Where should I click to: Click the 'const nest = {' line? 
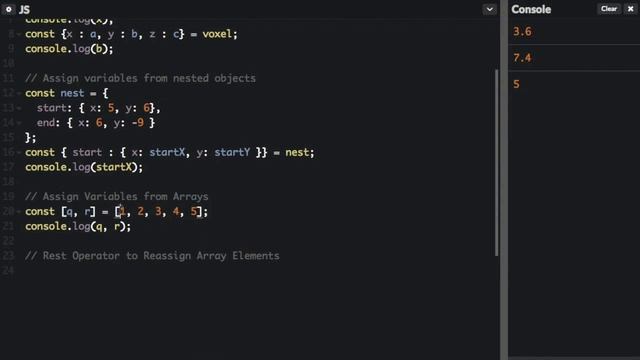[x=67, y=93]
